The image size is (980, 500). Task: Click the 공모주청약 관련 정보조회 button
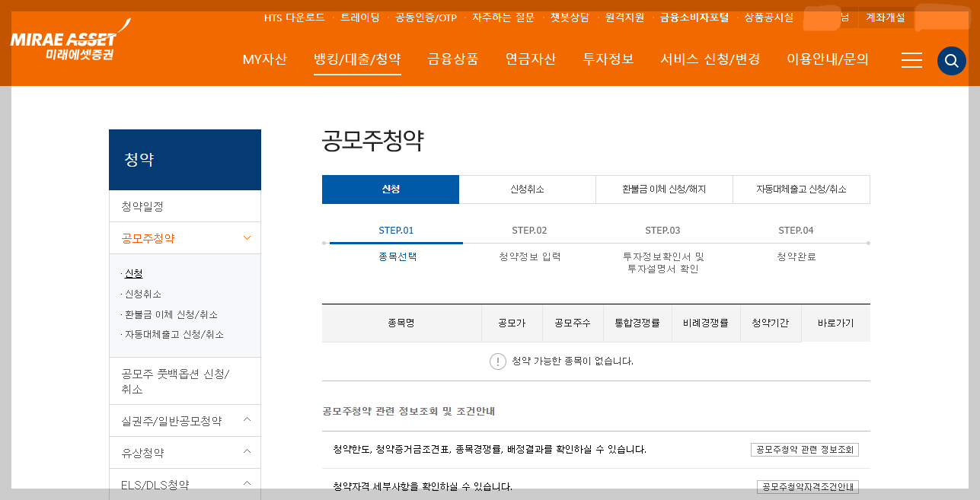[806, 449]
